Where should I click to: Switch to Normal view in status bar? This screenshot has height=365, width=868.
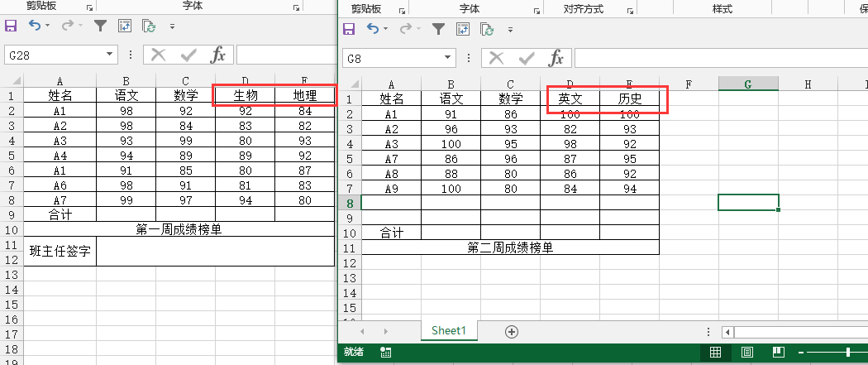click(x=715, y=352)
